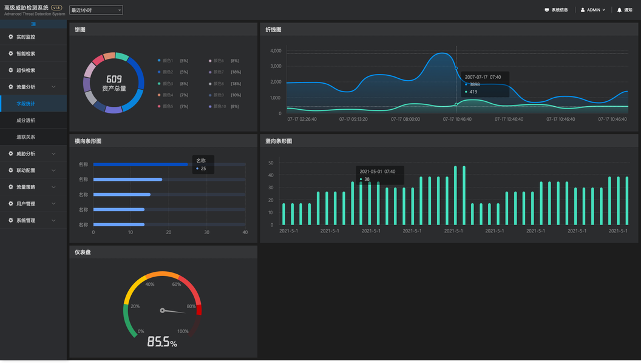Click the 85.5% gauge reading
641x364 pixels.
(162, 342)
